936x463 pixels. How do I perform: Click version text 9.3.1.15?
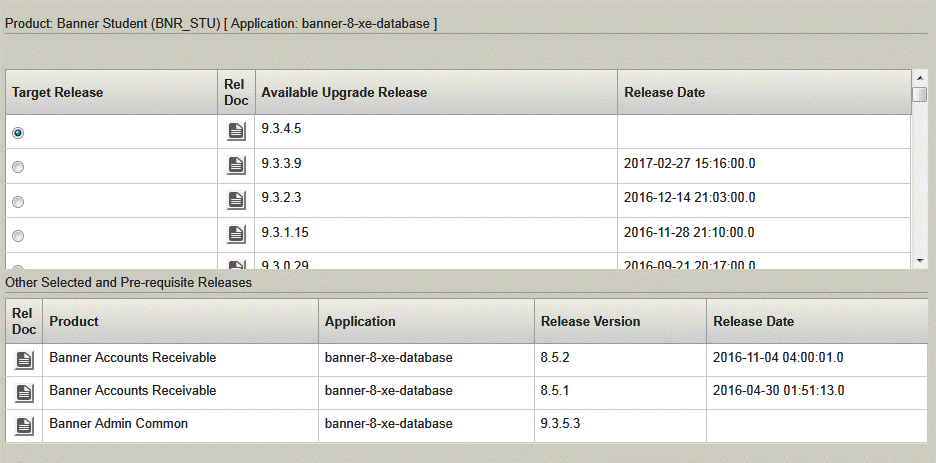click(x=285, y=232)
